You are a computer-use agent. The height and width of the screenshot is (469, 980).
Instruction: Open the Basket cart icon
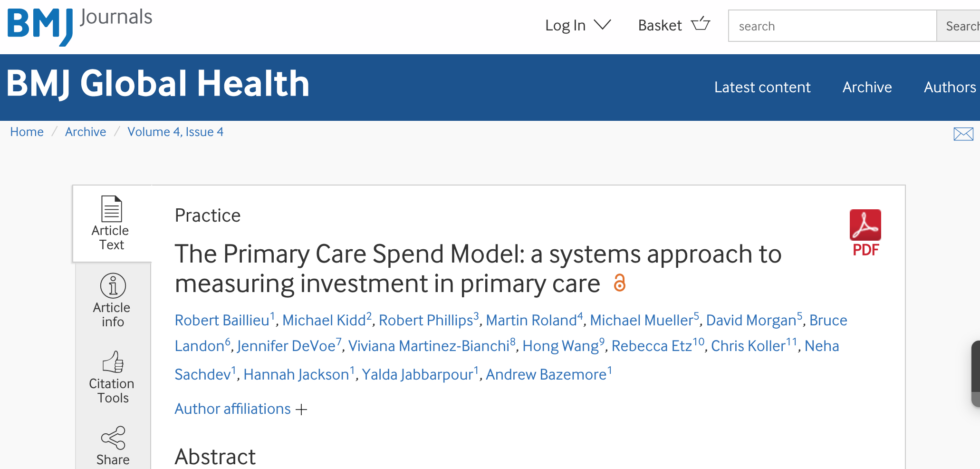click(701, 24)
